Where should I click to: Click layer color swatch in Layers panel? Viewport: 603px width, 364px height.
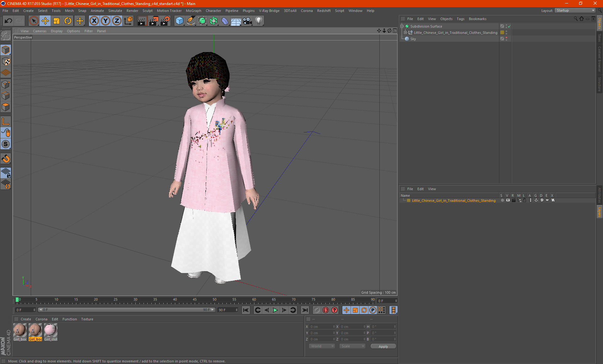[409, 201]
